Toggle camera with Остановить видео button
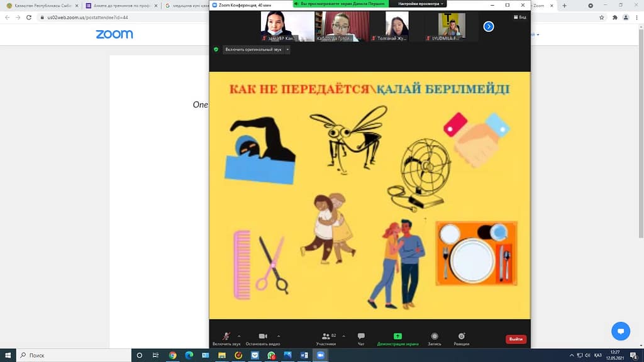This screenshot has width=644, height=362. [263, 336]
